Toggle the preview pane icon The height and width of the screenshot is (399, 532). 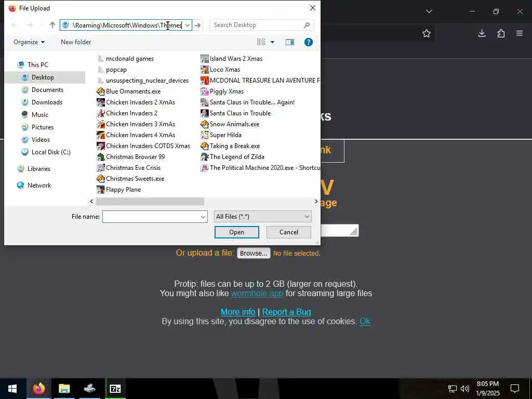(290, 42)
